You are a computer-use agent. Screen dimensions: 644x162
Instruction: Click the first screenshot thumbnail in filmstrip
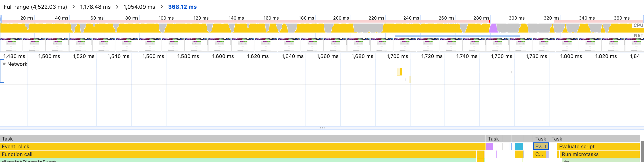click(11, 45)
